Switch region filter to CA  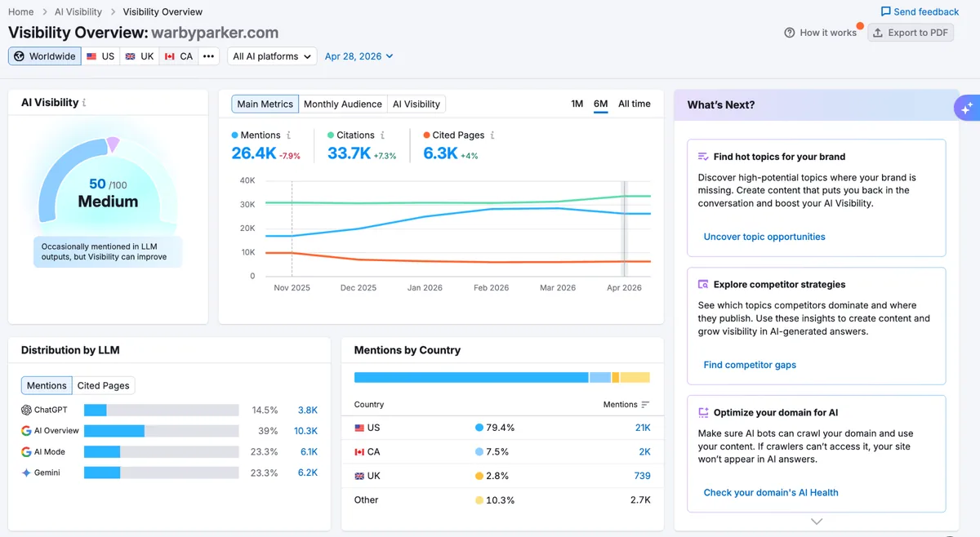pyautogui.click(x=179, y=56)
